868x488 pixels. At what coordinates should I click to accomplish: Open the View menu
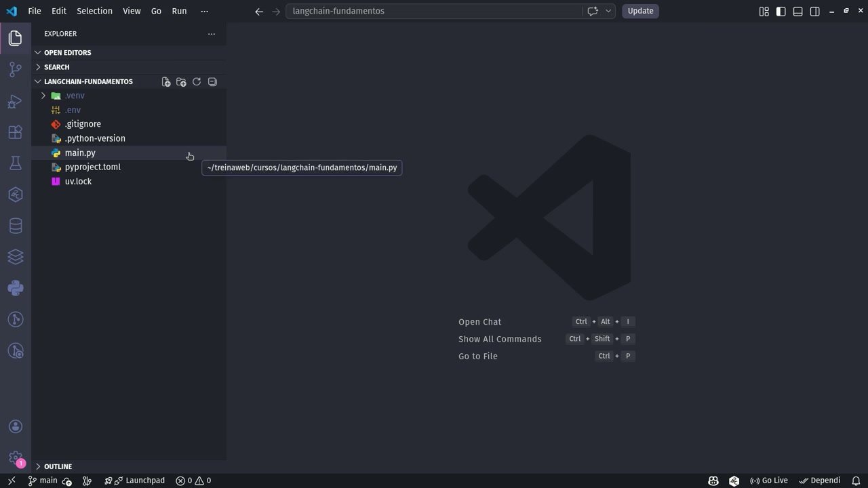pos(132,11)
